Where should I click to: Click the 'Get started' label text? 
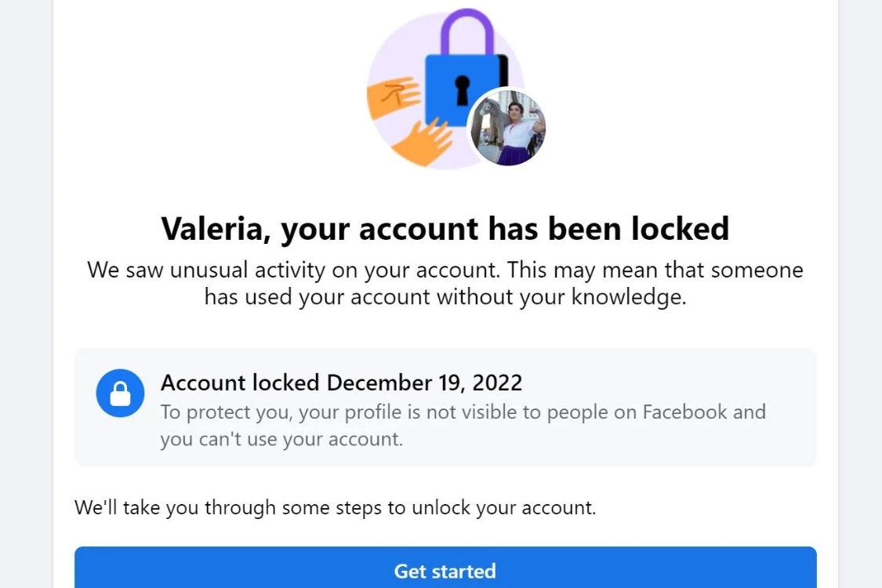point(445,571)
